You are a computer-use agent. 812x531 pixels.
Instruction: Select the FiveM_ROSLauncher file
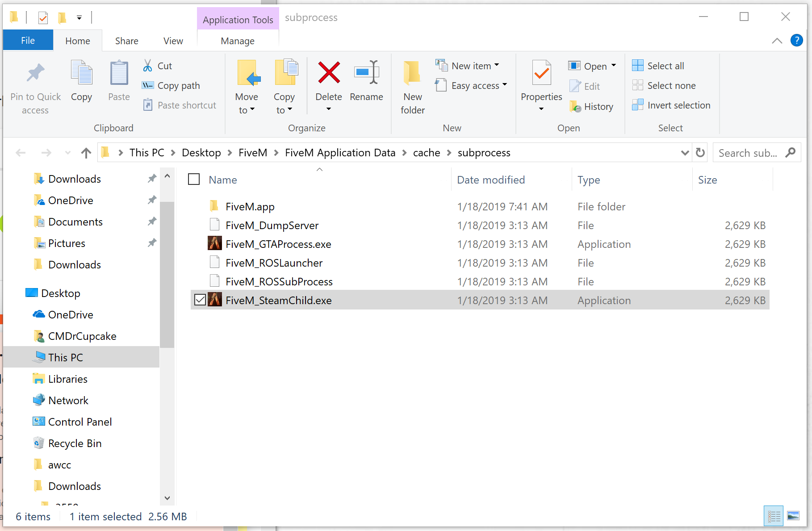pos(274,263)
